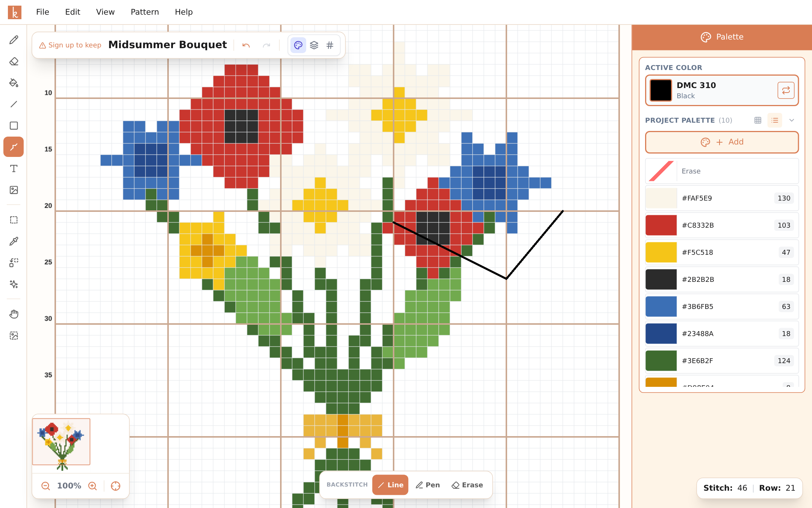This screenshot has height=508, width=812.
Task: Open the Help menu
Action: [x=184, y=12]
